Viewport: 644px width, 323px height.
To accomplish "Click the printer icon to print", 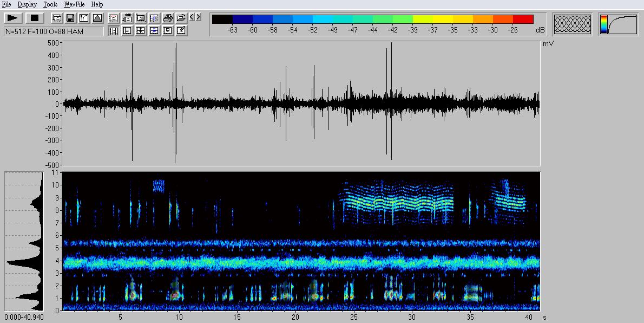I will click(x=168, y=18).
